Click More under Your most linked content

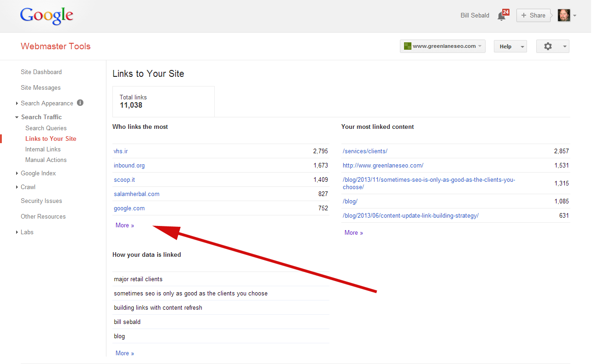[x=354, y=232]
